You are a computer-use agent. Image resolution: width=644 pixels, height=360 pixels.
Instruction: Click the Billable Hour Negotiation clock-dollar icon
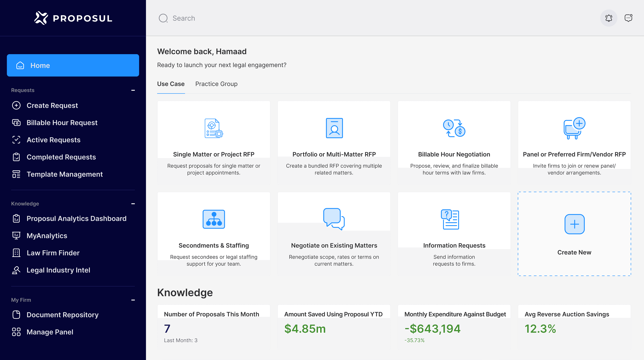pos(454,128)
